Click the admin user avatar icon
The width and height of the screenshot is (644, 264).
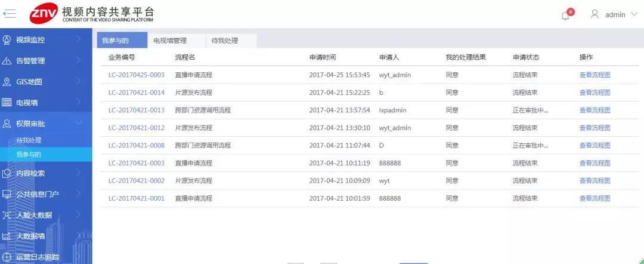[595, 14]
